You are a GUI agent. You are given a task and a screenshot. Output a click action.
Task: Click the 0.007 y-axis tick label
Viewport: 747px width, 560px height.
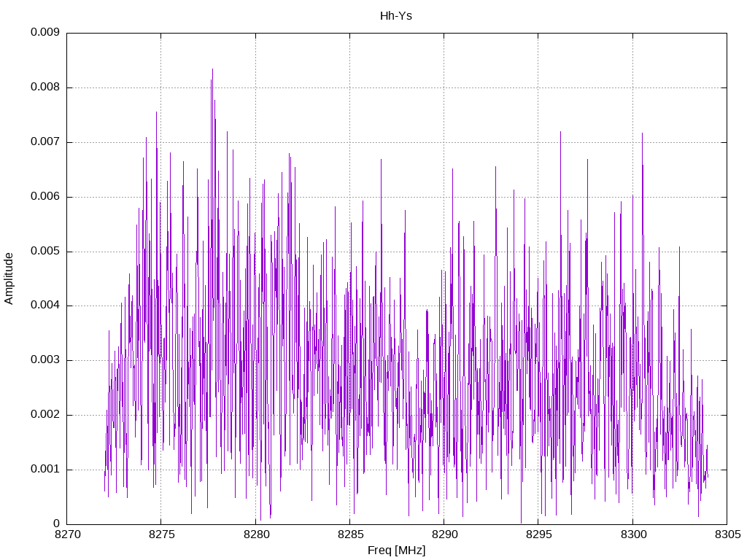45,142
